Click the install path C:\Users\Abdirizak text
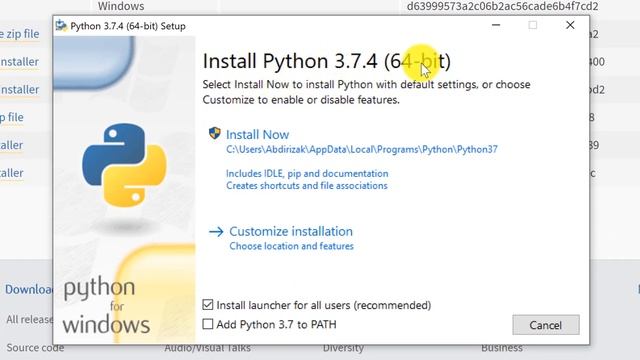640x360 pixels. (x=362, y=149)
